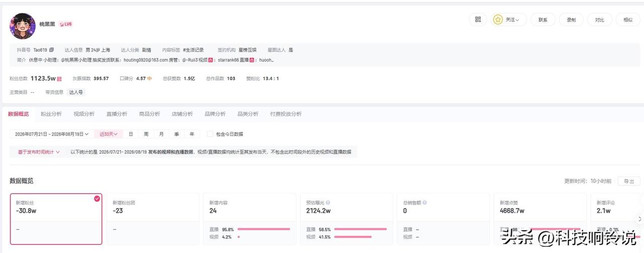This screenshot has height=253, width=644.
Task: Click the 桃黑黑 profile avatar
Action: (23, 26)
